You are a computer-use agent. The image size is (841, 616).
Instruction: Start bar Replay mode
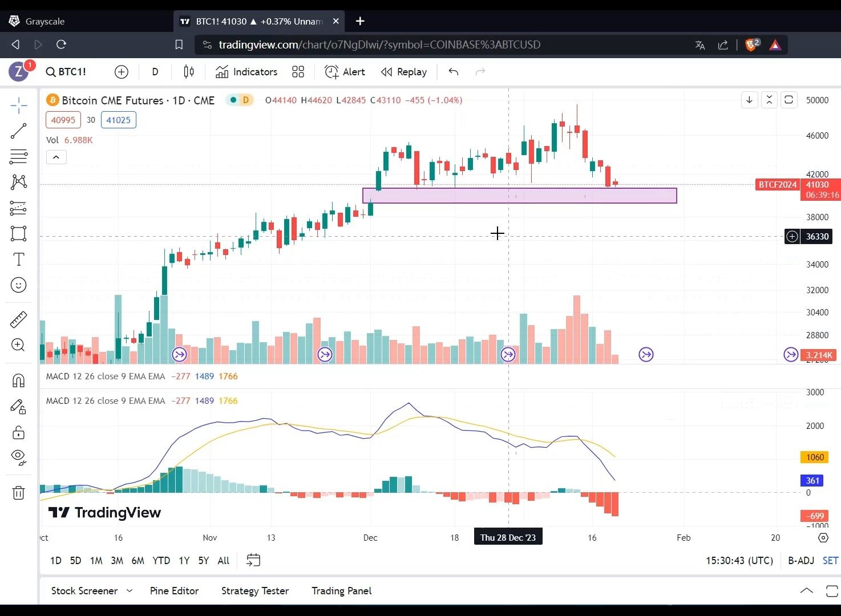tap(404, 72)
